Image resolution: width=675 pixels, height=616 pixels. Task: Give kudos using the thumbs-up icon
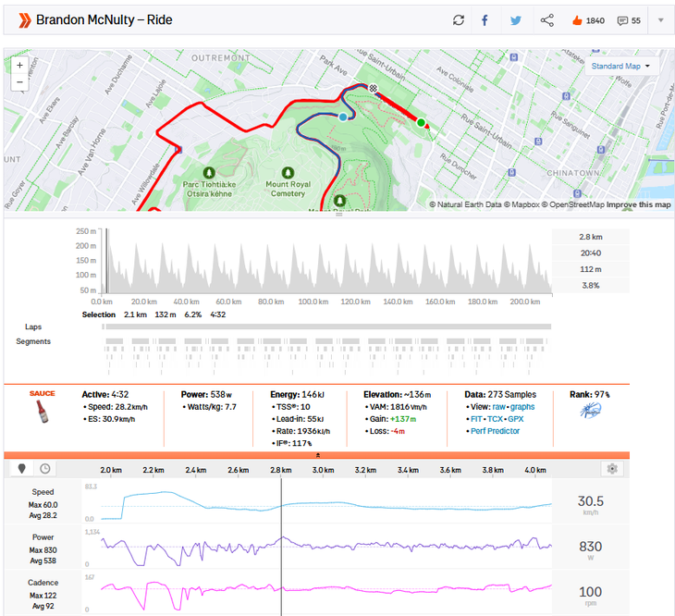click(577, 19)
